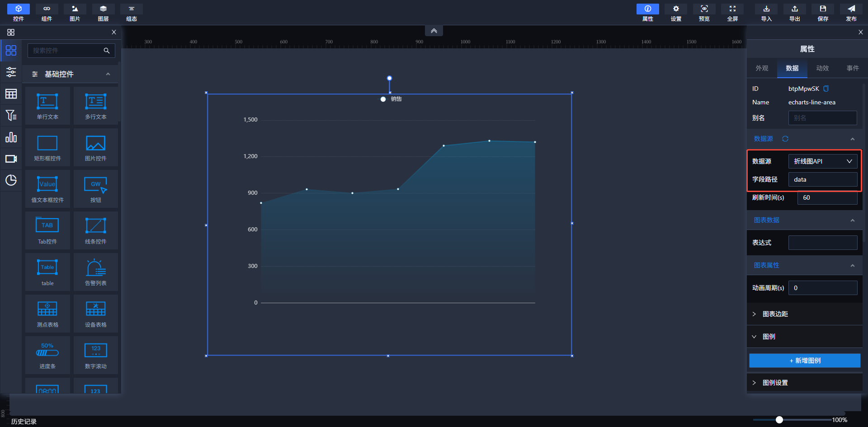
Task: Toggle the 销售 legend in the chart
Action: tap(390, 99)
